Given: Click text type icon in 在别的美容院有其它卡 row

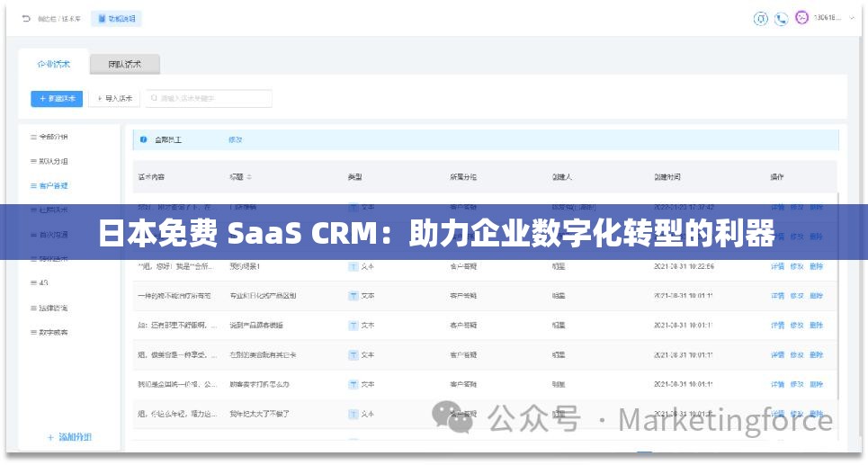Looking at the screenshot, I should click(x=353, y=355).
